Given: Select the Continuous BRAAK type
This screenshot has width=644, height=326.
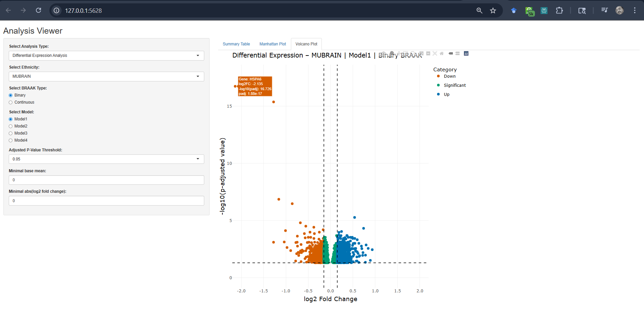Looking at the screenshot, I should pyautogui.click(x=11, y=102).
